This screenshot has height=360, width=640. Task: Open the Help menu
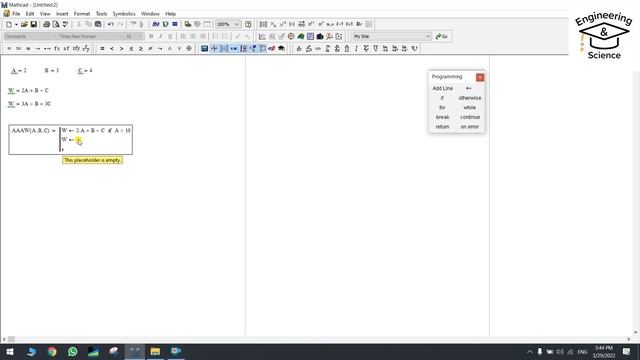coord(171,14)
